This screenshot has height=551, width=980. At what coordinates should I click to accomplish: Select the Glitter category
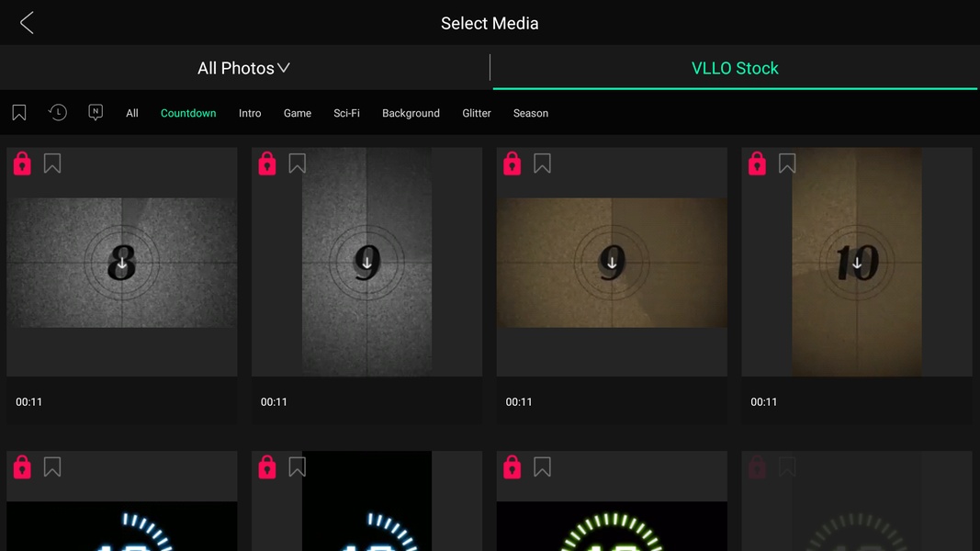pos(477,113)
